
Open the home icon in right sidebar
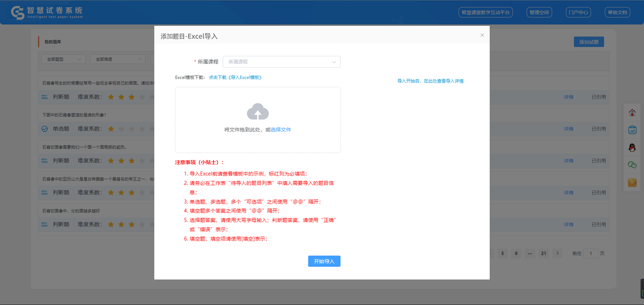(632, 113)
